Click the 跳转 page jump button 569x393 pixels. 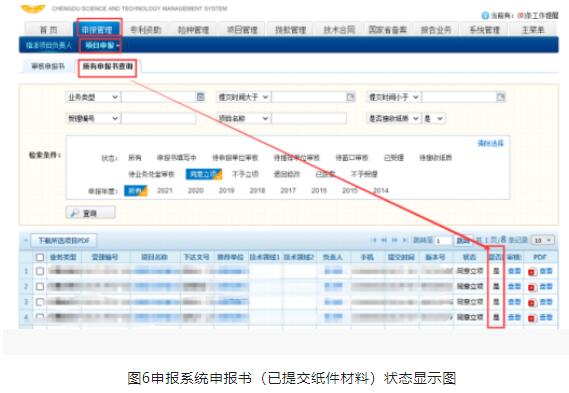click(x=463, y=241)
